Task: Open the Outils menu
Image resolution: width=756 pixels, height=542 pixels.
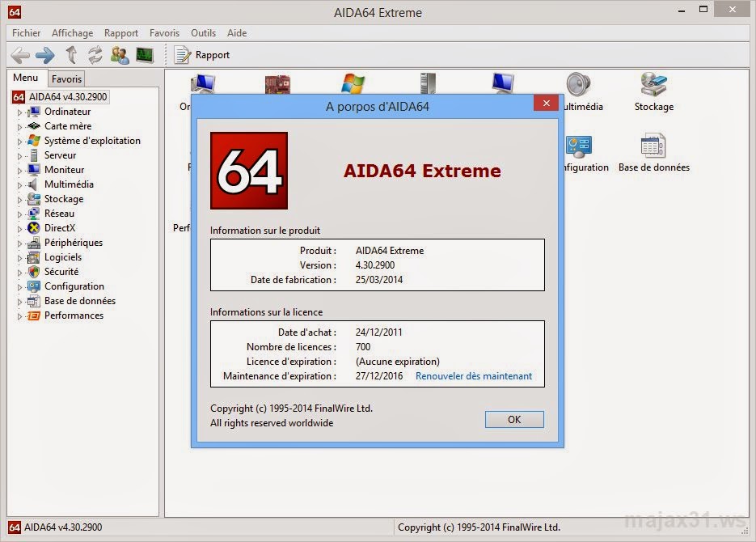Action: 203,33
